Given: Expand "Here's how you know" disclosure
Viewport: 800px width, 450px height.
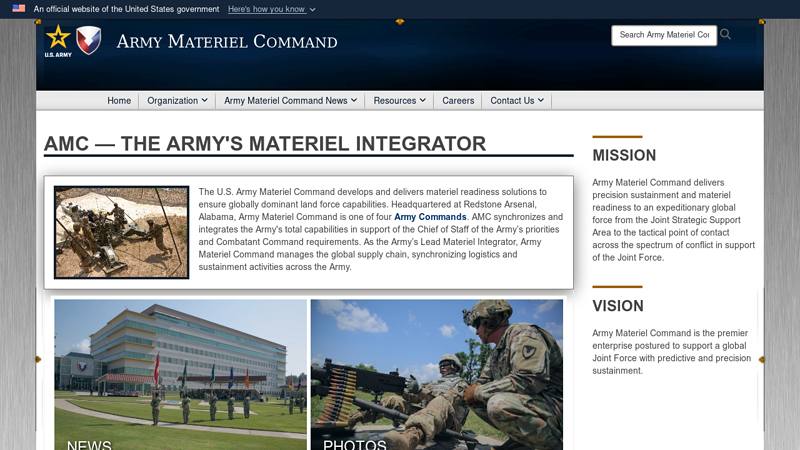Looking at the screenshot, I should coord(271,9).
